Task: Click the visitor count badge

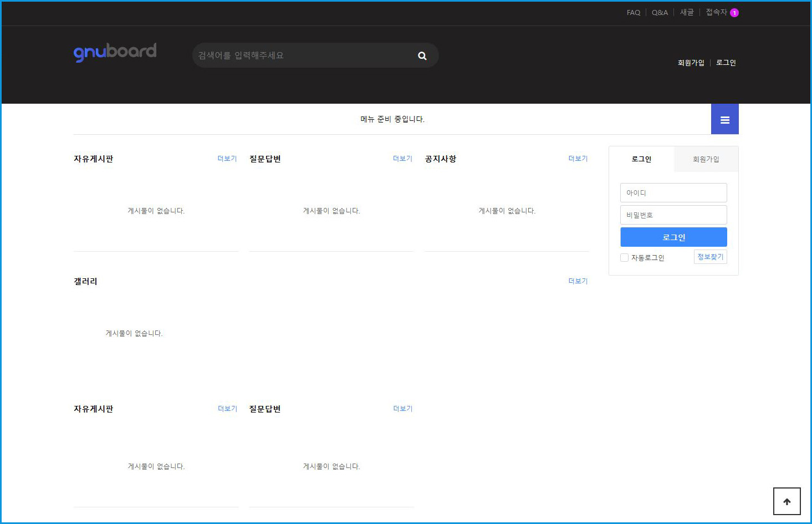Action: [734, 13]
